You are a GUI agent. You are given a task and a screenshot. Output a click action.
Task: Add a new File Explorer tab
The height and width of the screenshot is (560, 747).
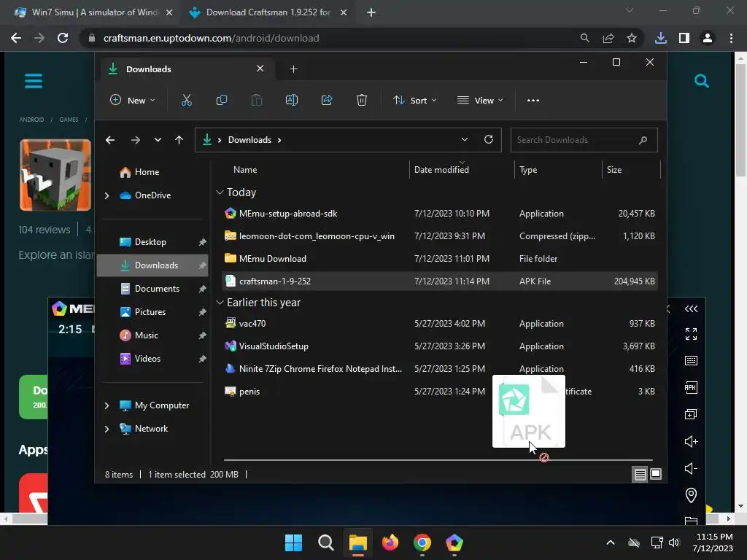[293, 69]
